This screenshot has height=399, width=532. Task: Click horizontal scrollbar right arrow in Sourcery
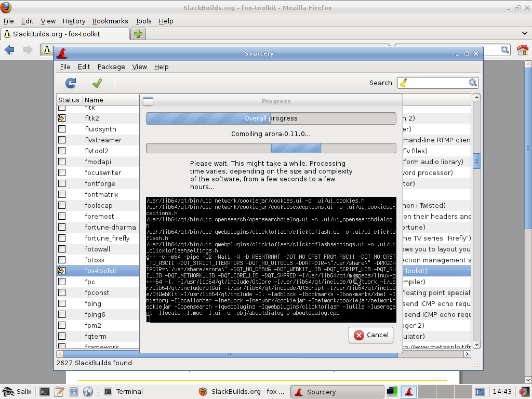coord(467,354)
